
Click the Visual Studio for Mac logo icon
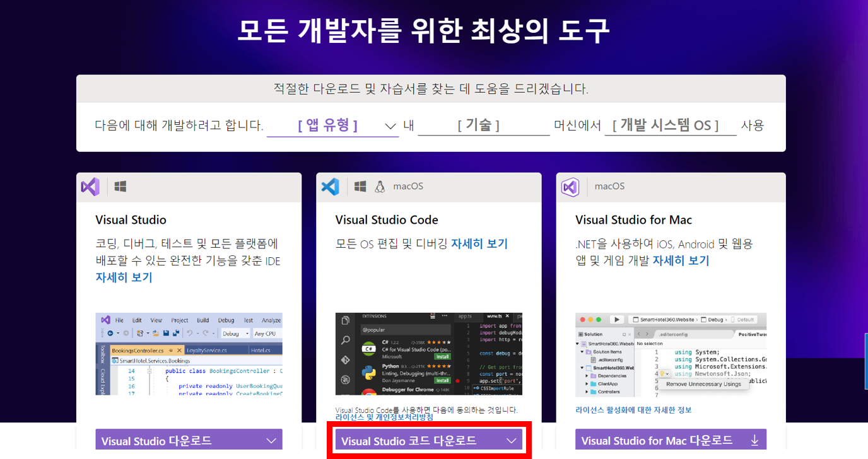570,187
